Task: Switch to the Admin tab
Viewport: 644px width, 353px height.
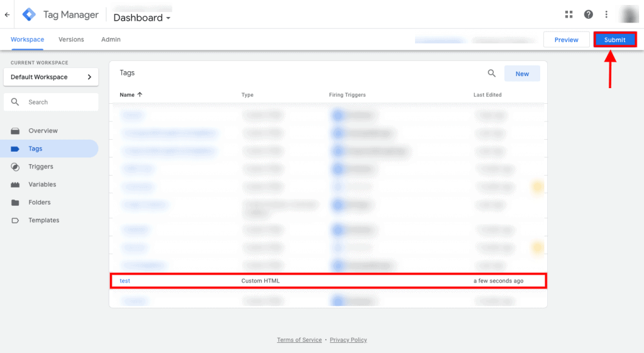Action: [111, 40]
